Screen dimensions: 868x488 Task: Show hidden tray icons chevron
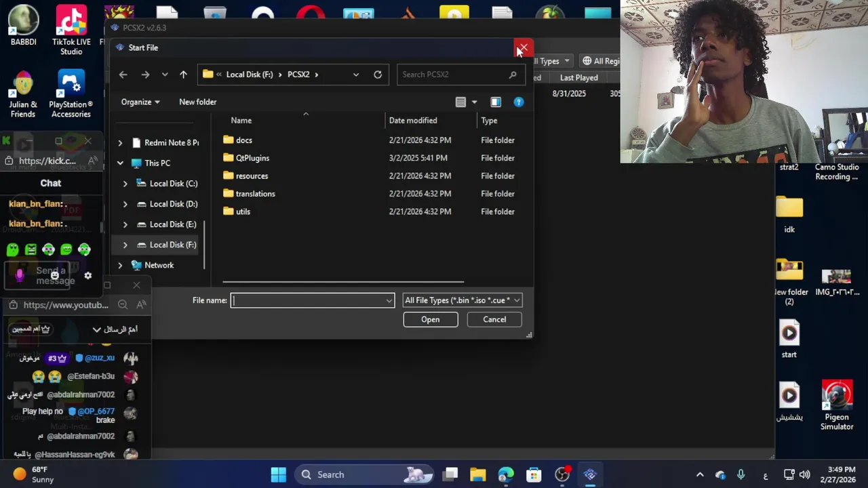[700, 474]
